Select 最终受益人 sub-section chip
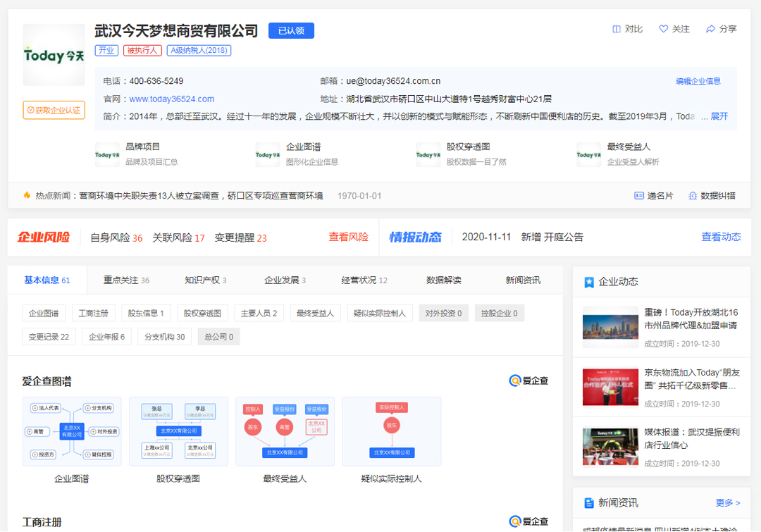Viewport: 761px width, 532px height. click(316, 313)
